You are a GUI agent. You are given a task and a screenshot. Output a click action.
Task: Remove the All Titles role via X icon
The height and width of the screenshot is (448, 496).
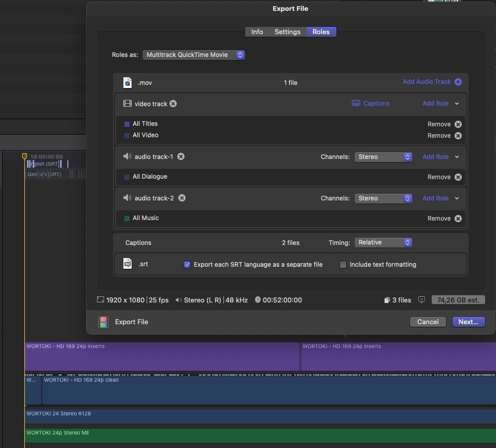(x=458, y=124)
